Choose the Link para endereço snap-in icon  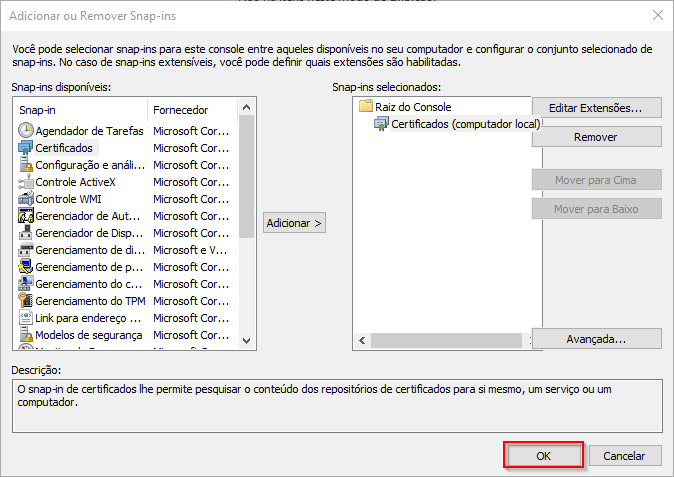click(26, 318)
